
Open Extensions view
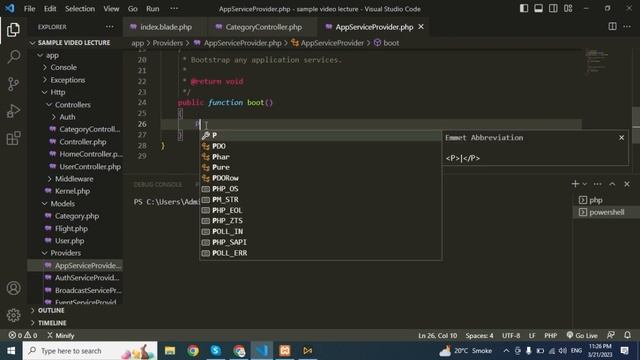pyautogui.click(x=13, y=138)
